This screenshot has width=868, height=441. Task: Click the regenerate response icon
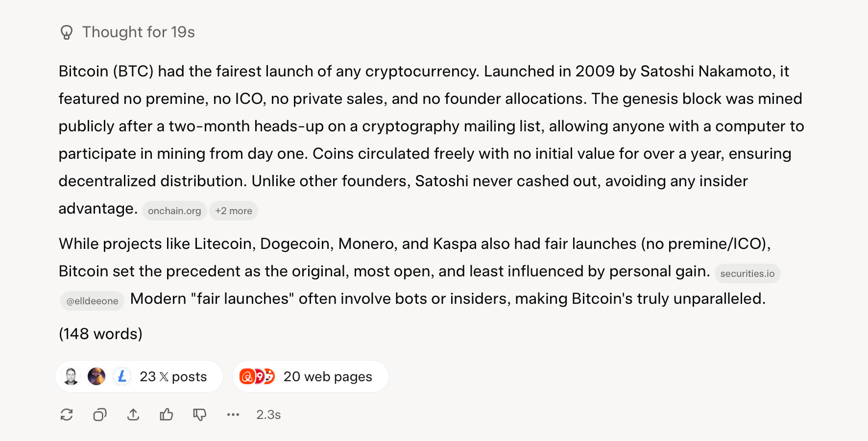point(67,415)
